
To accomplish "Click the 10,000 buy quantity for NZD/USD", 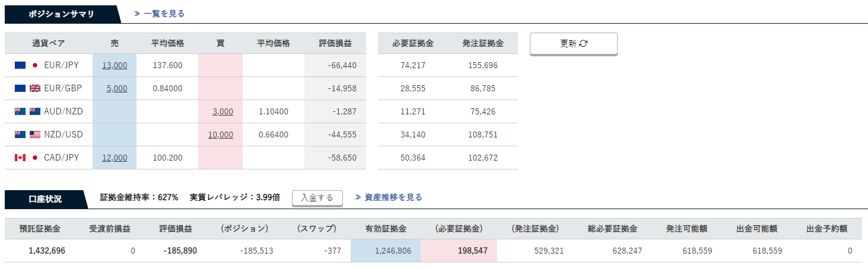I will (220, 134).
